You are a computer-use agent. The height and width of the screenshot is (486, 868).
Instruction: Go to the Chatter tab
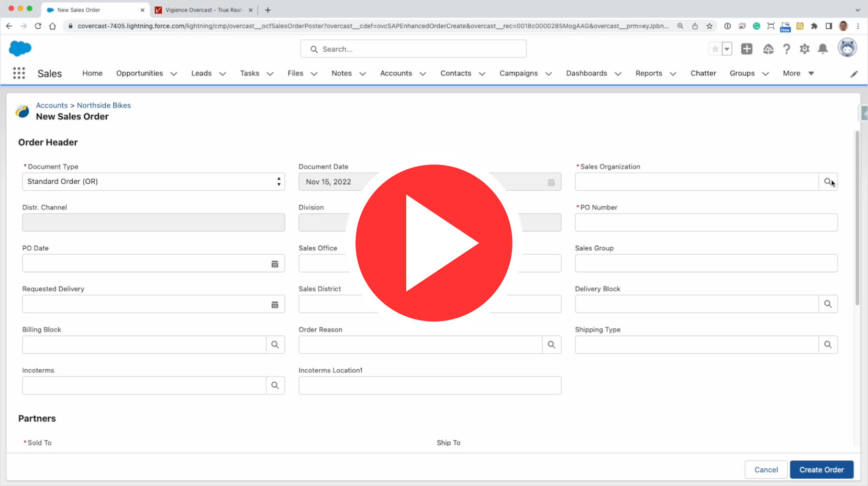[x=703, y=73]
